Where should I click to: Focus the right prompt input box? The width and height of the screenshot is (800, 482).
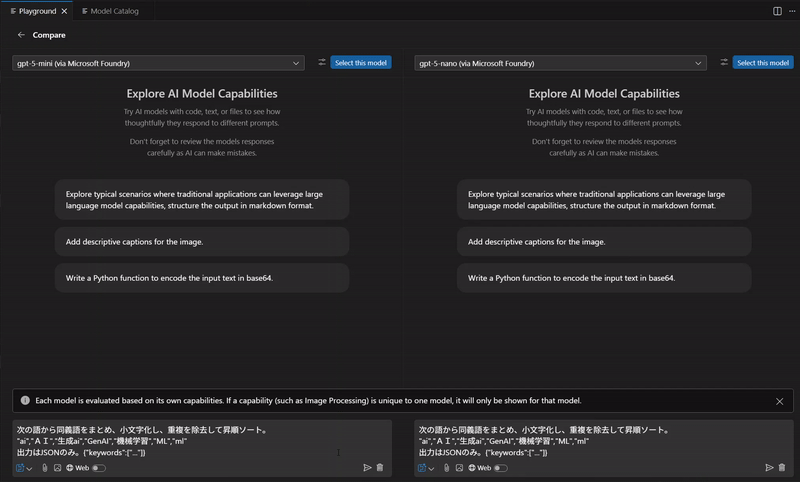[x=604, y=441]
